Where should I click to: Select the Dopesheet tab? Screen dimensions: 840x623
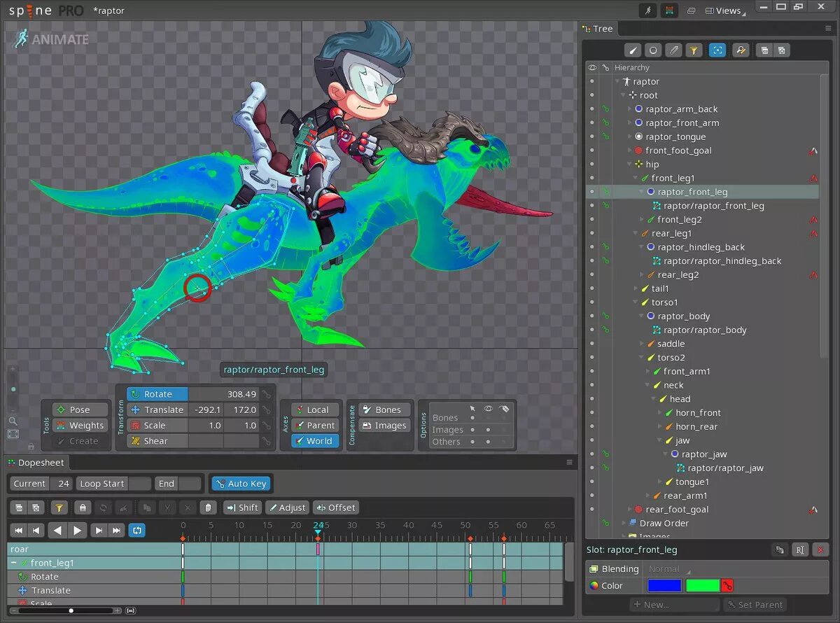pyautogui.click(x=36, y=462)
